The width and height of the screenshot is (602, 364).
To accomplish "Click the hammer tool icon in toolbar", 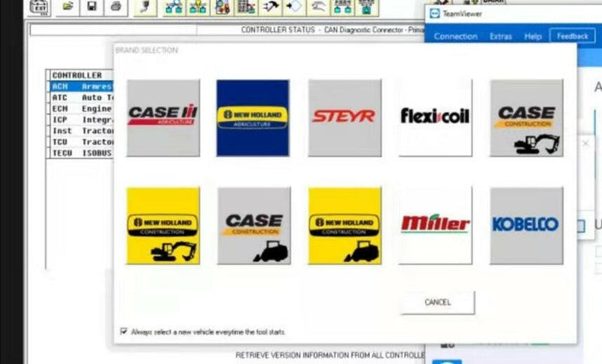I will (x=270, y=7).
